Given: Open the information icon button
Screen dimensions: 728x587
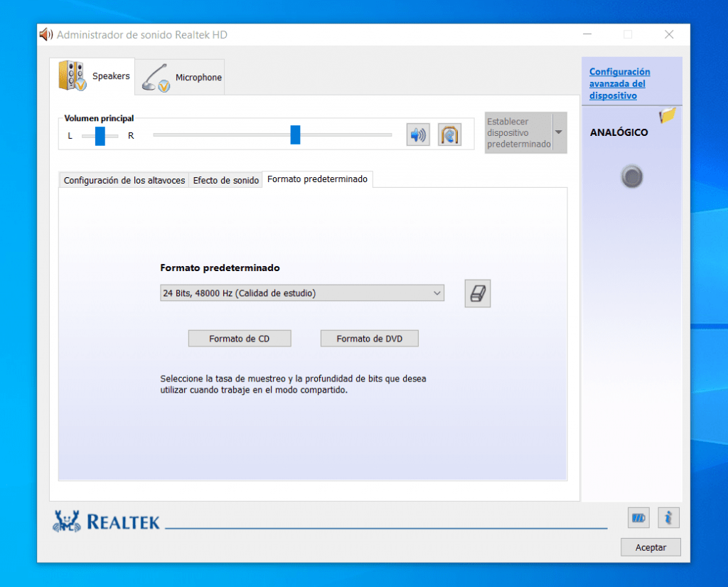Looking at the screenshot, I should [x=668, y=518].
